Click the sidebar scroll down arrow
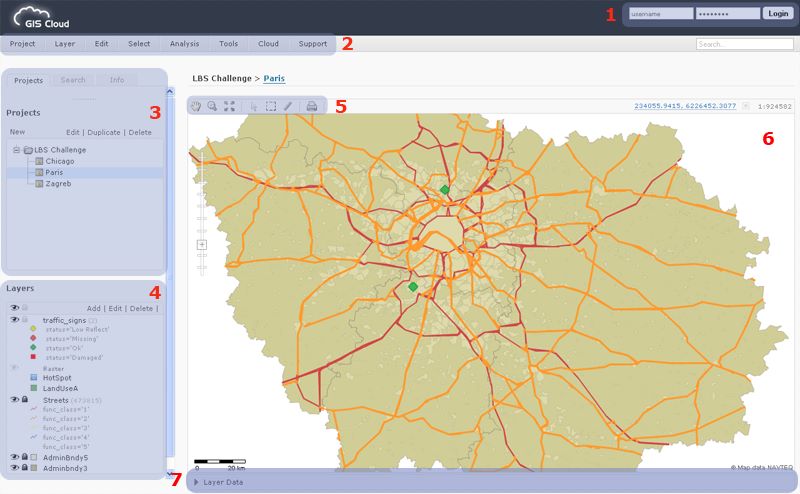This screenshot has width=800, height=494. click(170, 474)
